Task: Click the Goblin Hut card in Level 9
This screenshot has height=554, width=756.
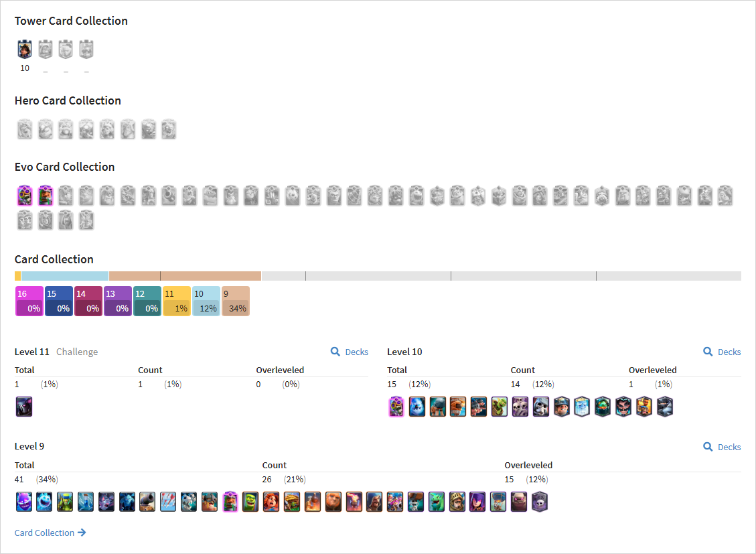Action: tap(292, 502)
